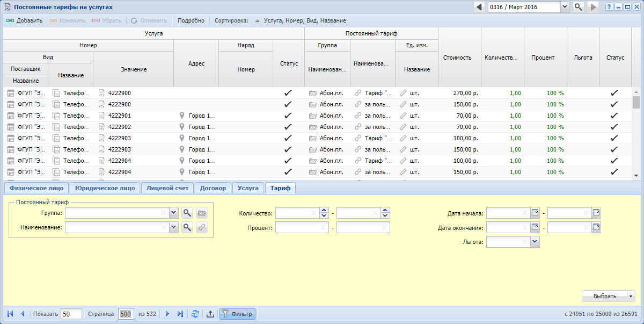This screenshot has width=644, height=324.
Task: Click the vertical scrollbar thumb of the grid
Action: [x=636, y=102]
